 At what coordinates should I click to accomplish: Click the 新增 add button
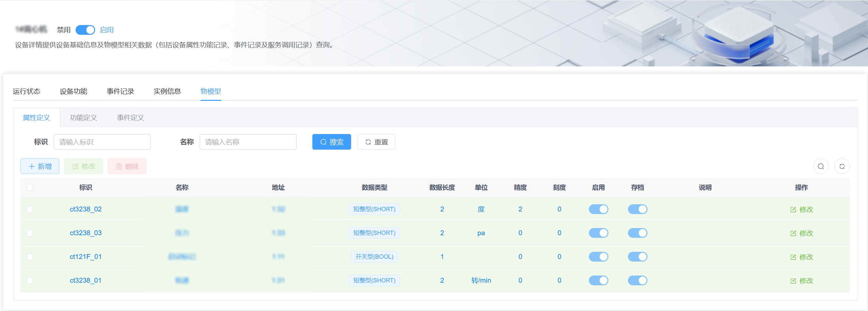pyautogui.click(x=40, y=166)
